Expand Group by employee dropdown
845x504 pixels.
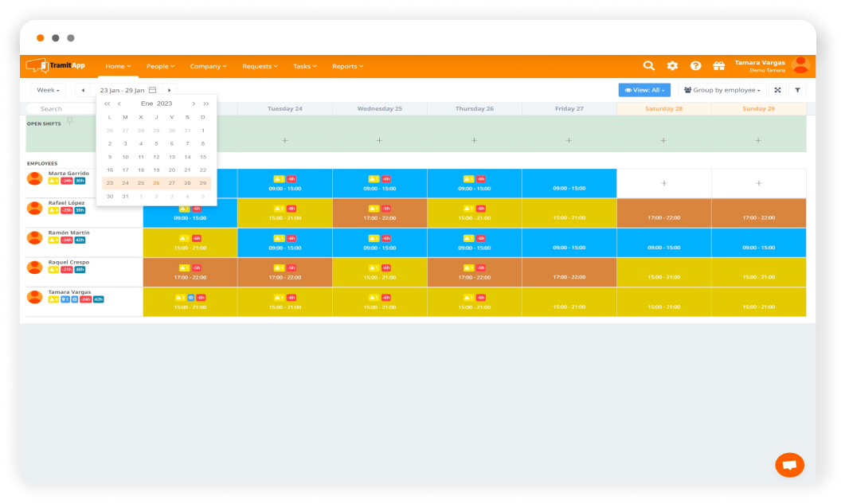[722, 91]
